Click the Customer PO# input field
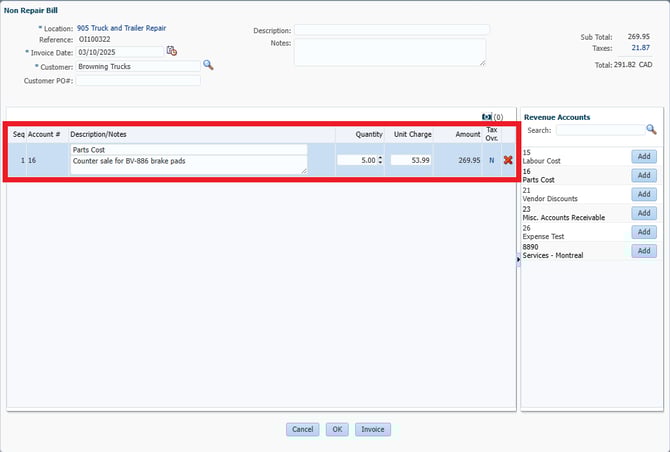Viewport: 670px width, 452px height. click(130, 80)
